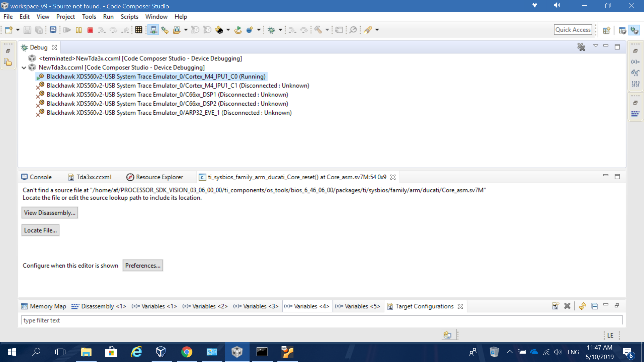Screen dimensions: 644x362
Task: Switch to the Console tab
Action: (37, 177)
